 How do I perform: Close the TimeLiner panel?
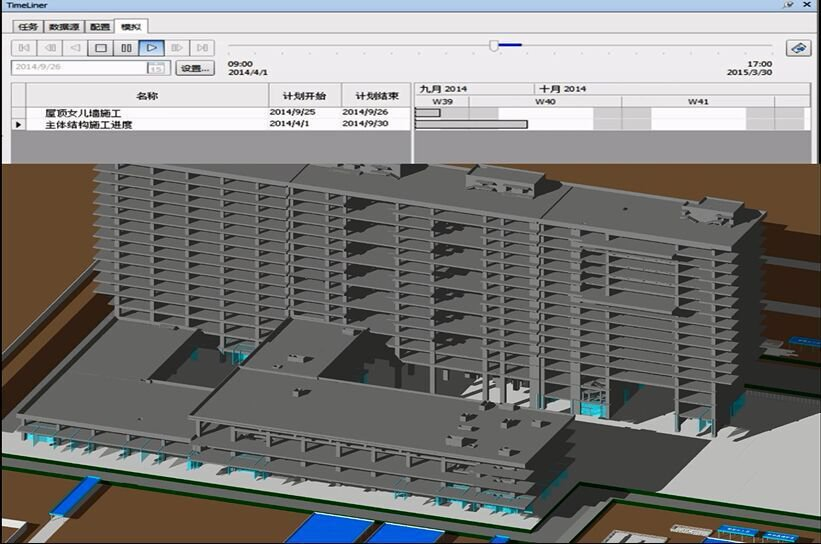[x=807, y=5]
